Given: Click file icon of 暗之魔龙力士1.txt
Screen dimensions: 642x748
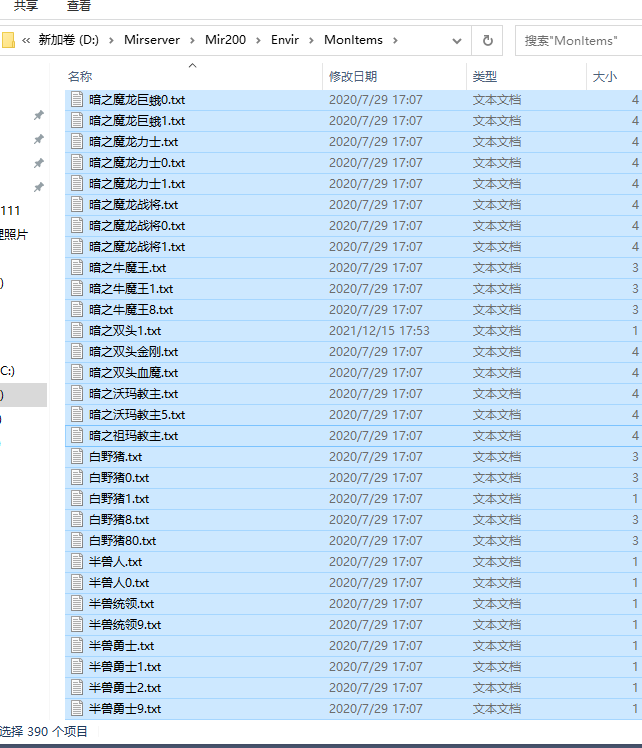Looking at the screenshot, I should point(77,183).
